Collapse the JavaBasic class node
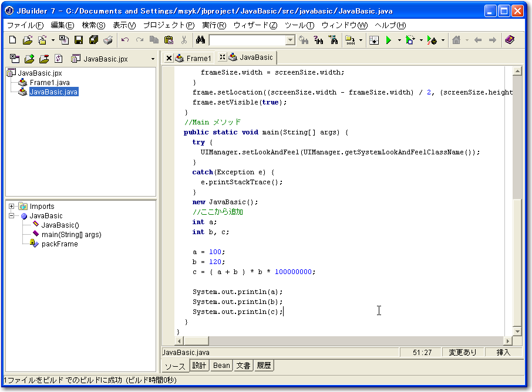This screenshot has height=392, width=532. (12, 216)
